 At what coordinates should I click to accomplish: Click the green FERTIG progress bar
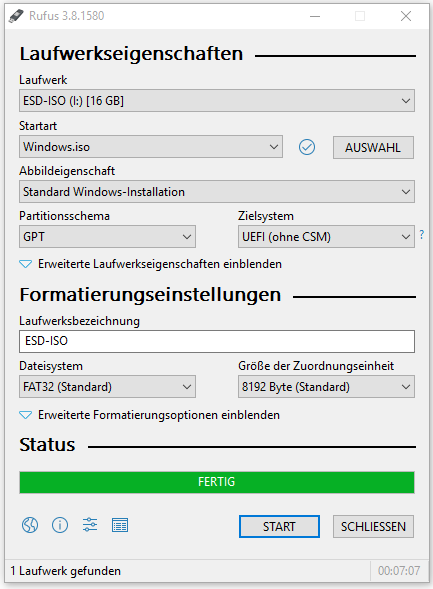tap(217, 482)
